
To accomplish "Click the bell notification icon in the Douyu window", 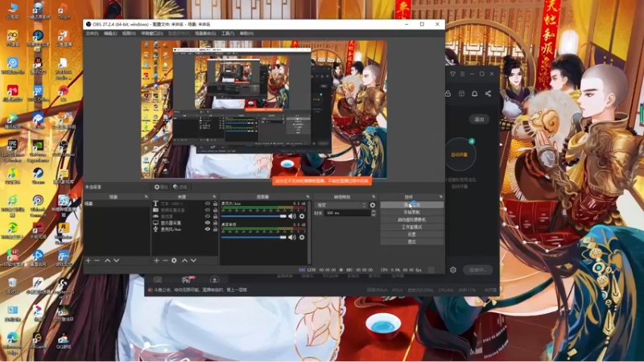I will click(474, 93).
